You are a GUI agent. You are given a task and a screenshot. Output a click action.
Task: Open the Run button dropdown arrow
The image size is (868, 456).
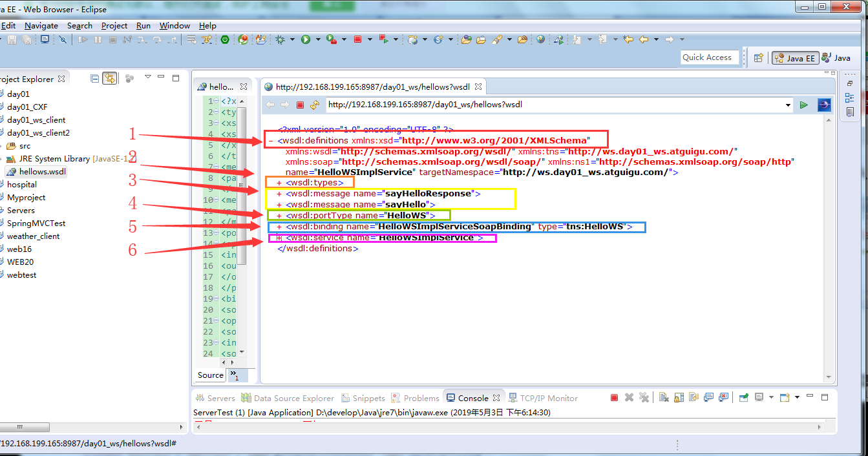[x=318, y=39]
